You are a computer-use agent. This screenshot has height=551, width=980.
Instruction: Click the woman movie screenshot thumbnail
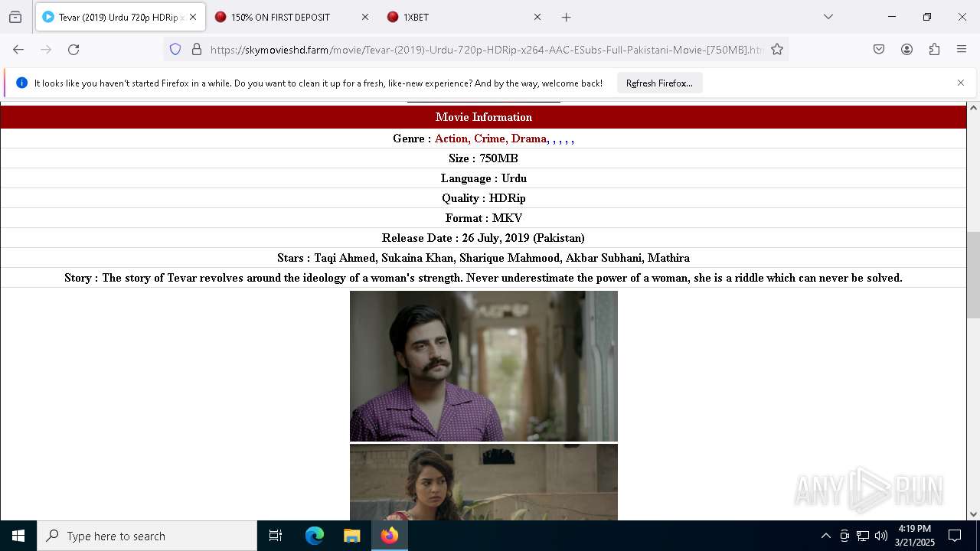[484, 482]
